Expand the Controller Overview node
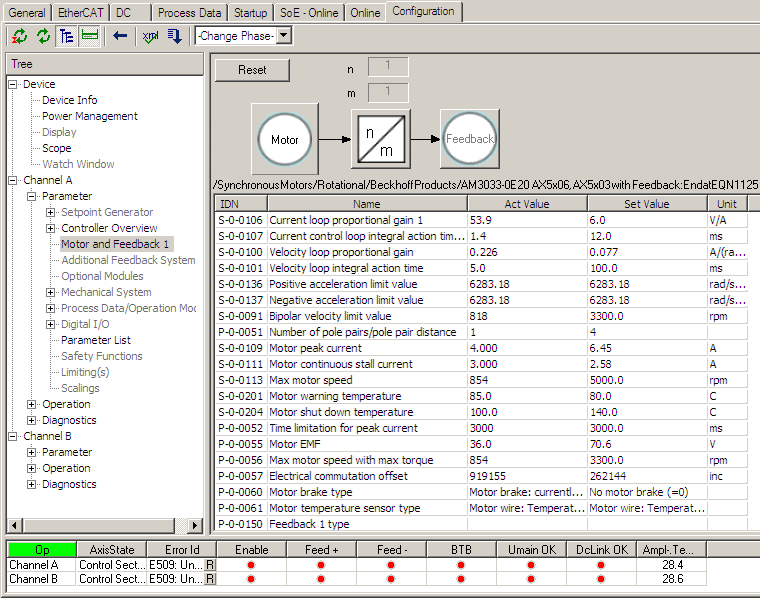This screenshot has height=598, width=760. (50, 228)
